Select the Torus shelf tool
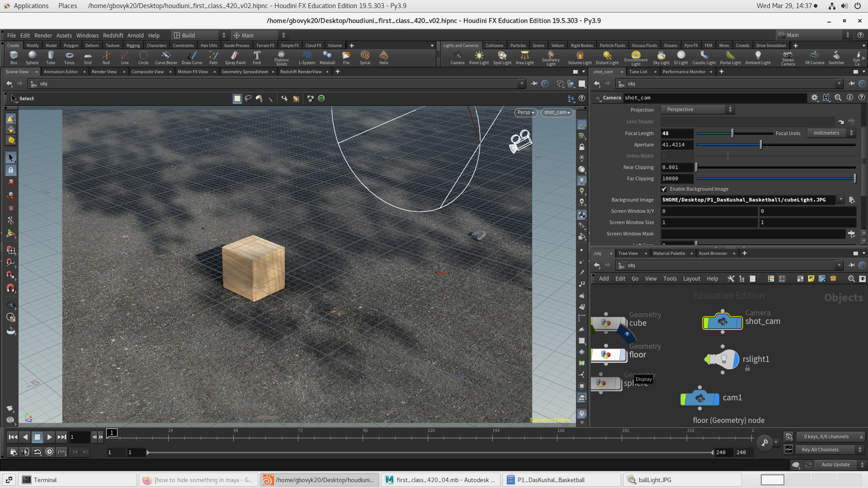The image size is (868, 488). pos(69,57)
